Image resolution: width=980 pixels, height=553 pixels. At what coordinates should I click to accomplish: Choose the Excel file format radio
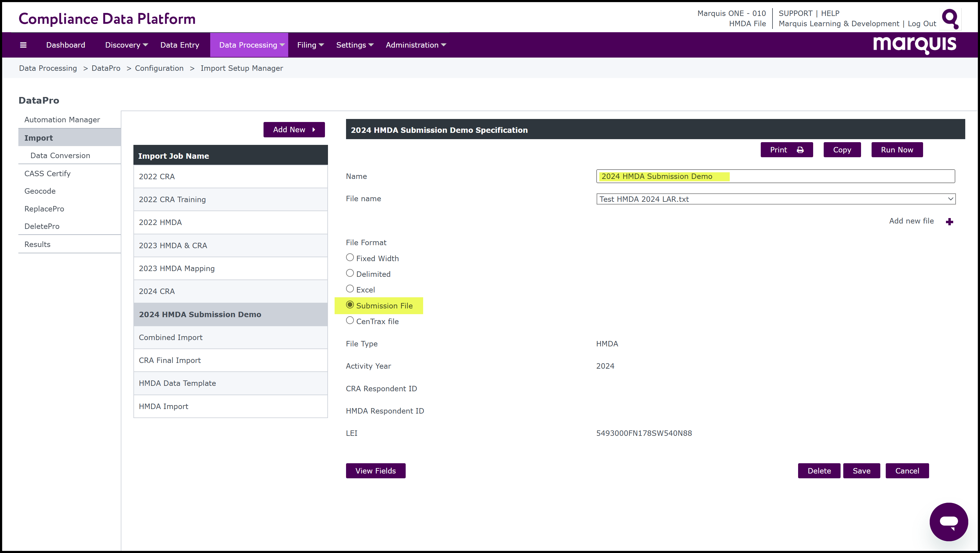350,289
